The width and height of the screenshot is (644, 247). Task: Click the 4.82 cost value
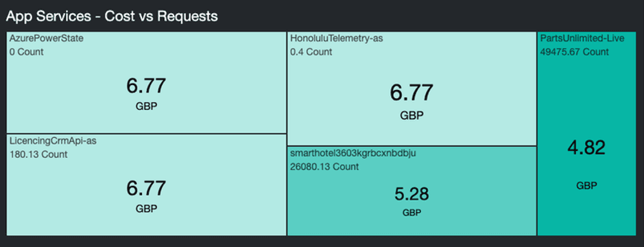point(586,148)
